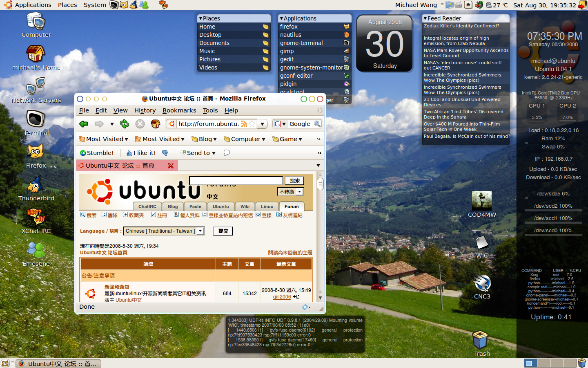Go back using Firefox's green Back arrow

click(x=84, y=124)
